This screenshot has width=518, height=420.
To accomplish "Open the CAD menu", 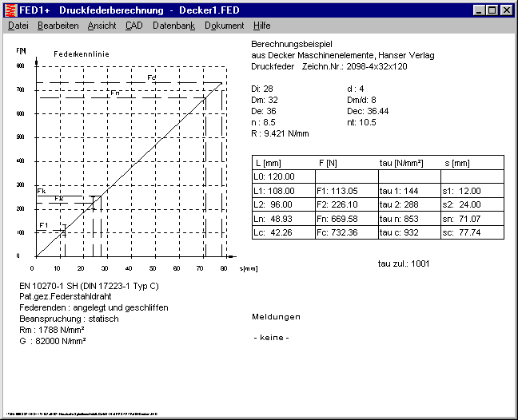I will pos(134,26).
